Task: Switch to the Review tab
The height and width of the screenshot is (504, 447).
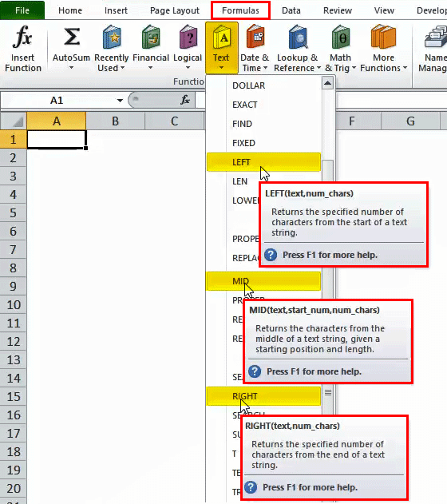Action: point(338,10)
